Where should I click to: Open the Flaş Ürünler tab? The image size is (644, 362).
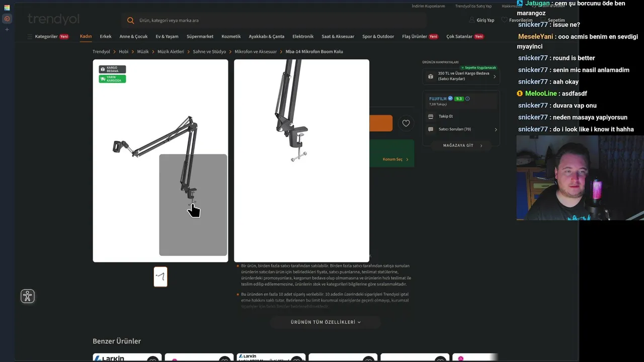pyautogui.click(x=420, y=36)
